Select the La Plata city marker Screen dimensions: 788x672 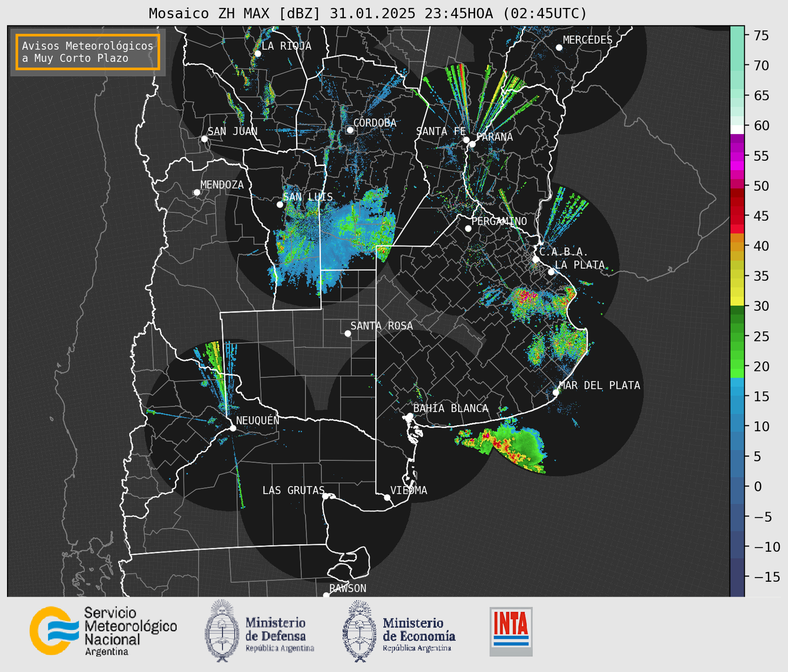pos(551,272)
